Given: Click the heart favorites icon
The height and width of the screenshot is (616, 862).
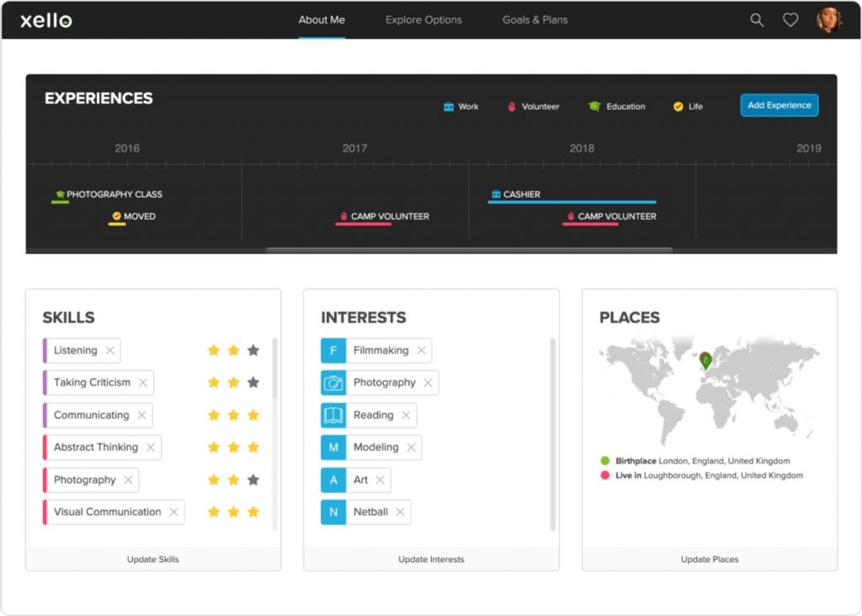Looking at the screenshot, I should (790, 20).
